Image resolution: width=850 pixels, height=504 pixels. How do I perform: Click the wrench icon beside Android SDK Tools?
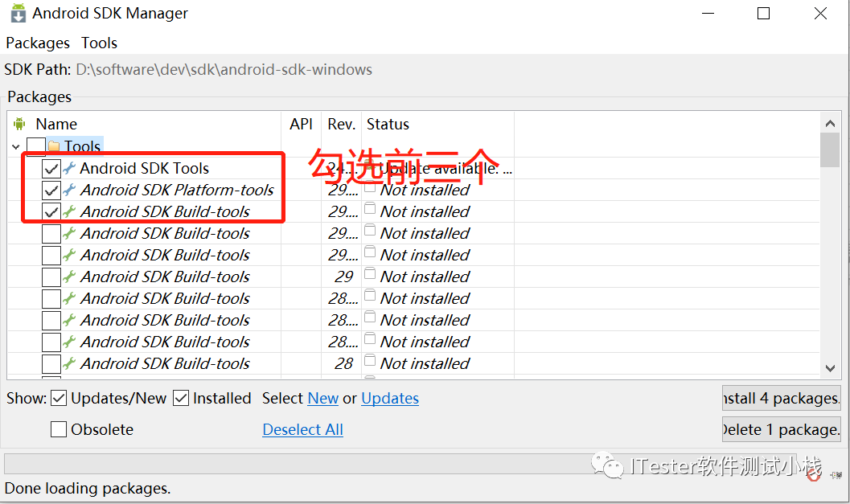[69, 168]
